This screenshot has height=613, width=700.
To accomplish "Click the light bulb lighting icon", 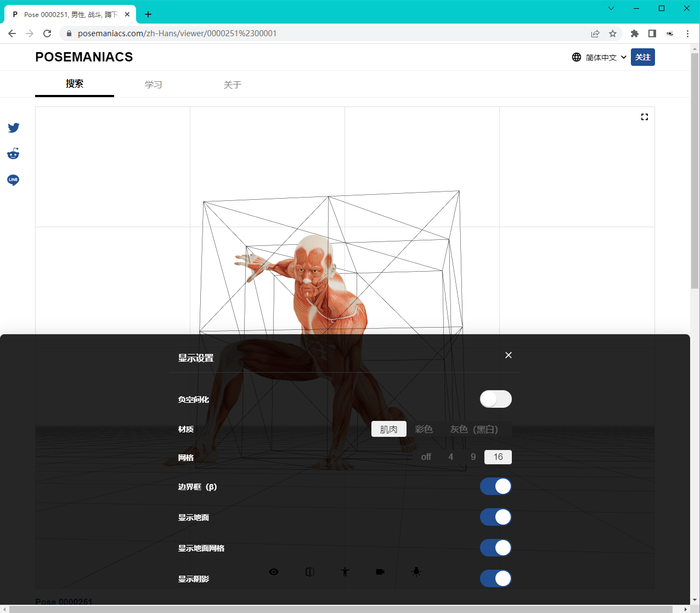I will [x=416, y=572].
